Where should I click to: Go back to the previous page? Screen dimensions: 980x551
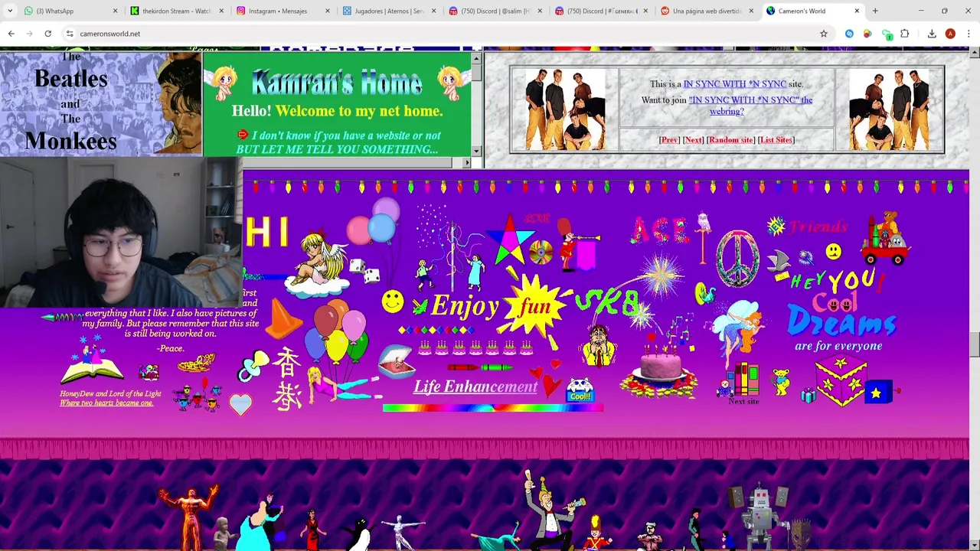click(x=11, y=34)
